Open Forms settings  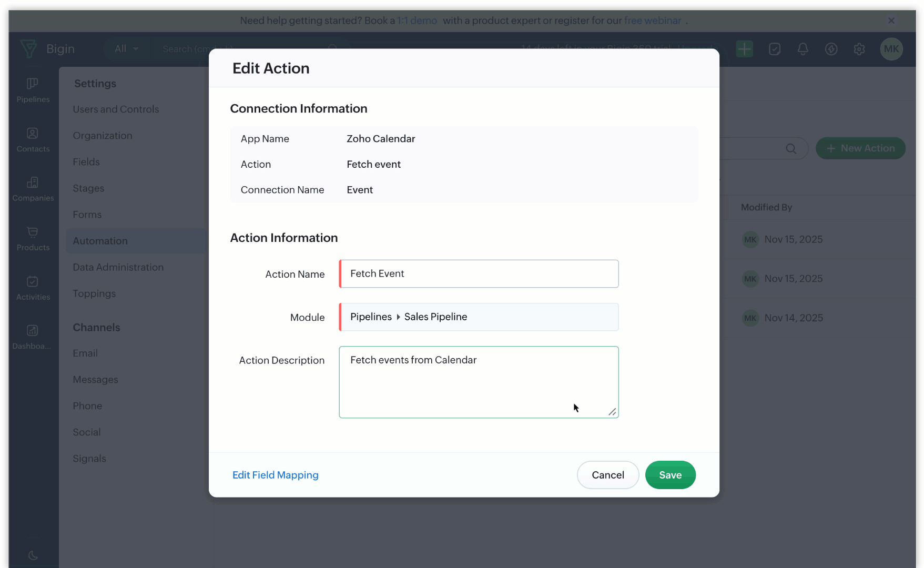(x=87, y=215)
